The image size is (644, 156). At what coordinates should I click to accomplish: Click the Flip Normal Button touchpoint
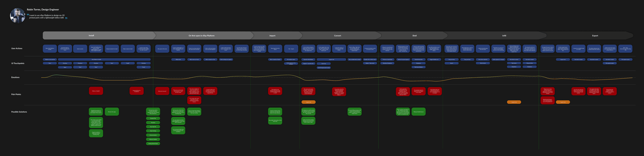pyautogui.click(x=419, y=67)
